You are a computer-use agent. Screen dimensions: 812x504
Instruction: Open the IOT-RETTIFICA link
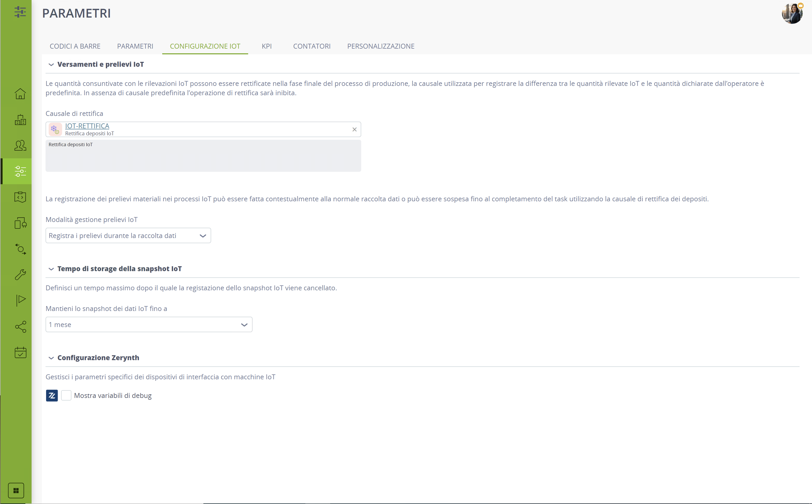point(87,126)
